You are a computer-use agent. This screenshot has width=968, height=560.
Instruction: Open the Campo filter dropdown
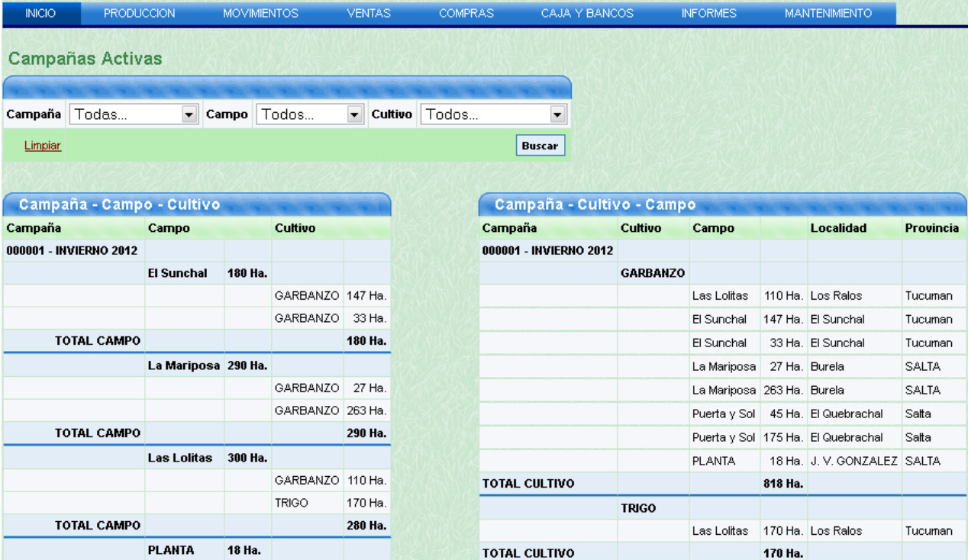point(309,114)
